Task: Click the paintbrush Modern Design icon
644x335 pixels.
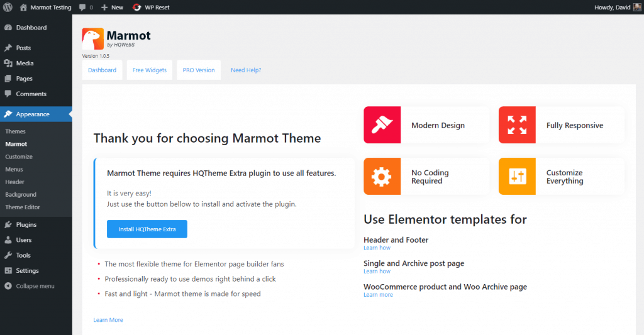Action: tap(382, 125)
